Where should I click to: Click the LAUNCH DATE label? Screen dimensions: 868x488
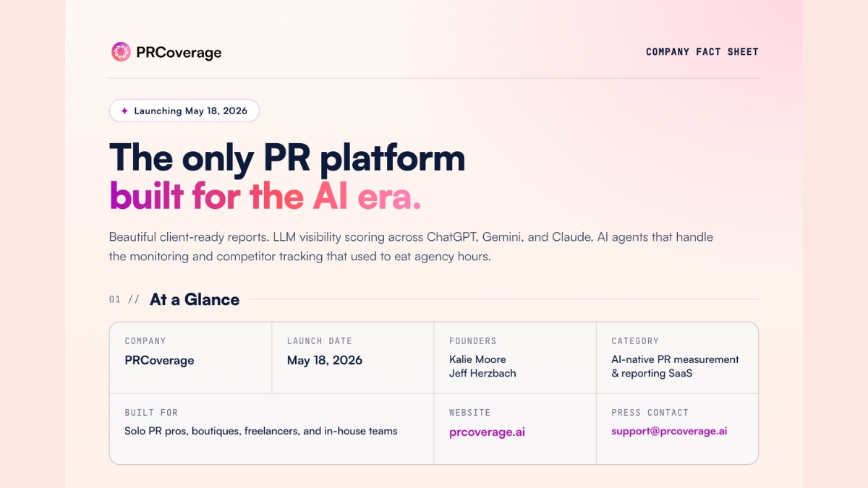click(320, 341)
